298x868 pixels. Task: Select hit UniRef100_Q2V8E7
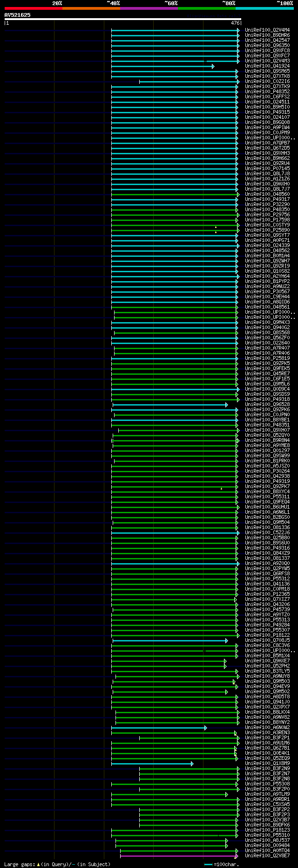pyautogui.click(x=267, y=856)
